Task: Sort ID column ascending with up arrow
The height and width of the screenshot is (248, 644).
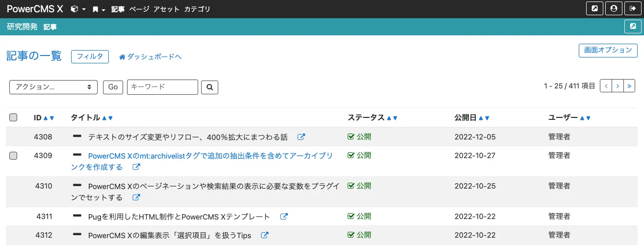Action: 46,118
